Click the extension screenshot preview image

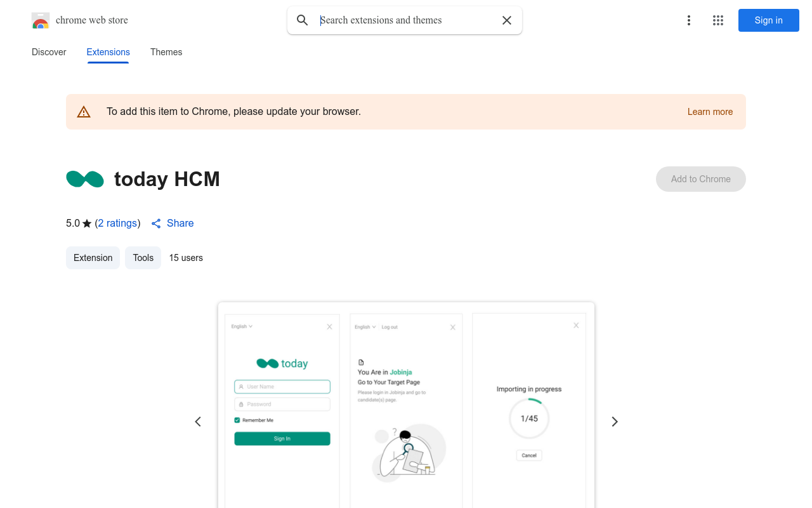coord(406,405)
